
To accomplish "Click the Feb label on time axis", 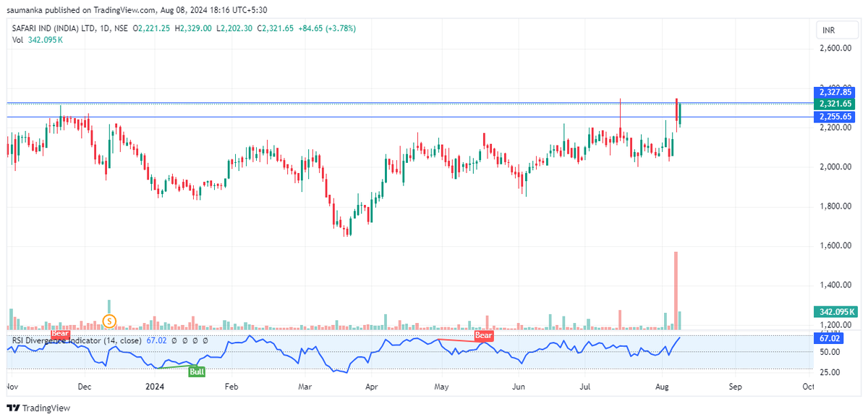I will coord(231,387).
